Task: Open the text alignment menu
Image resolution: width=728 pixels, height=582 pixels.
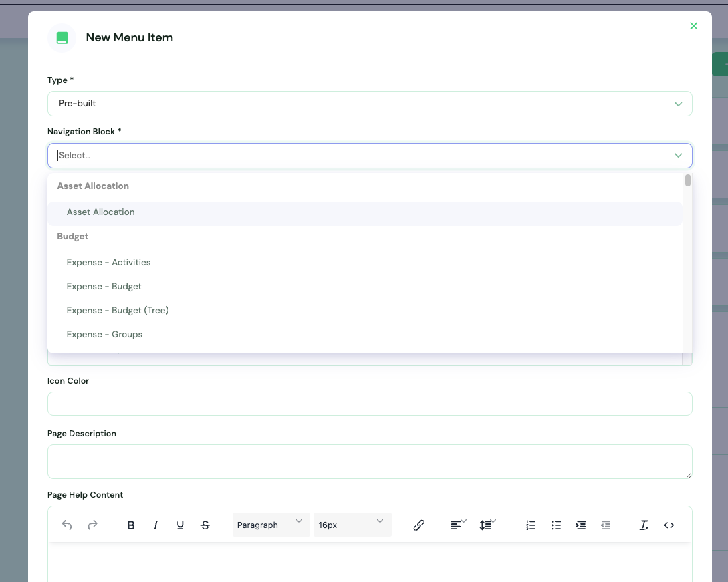Action: [x=458, y=525]
